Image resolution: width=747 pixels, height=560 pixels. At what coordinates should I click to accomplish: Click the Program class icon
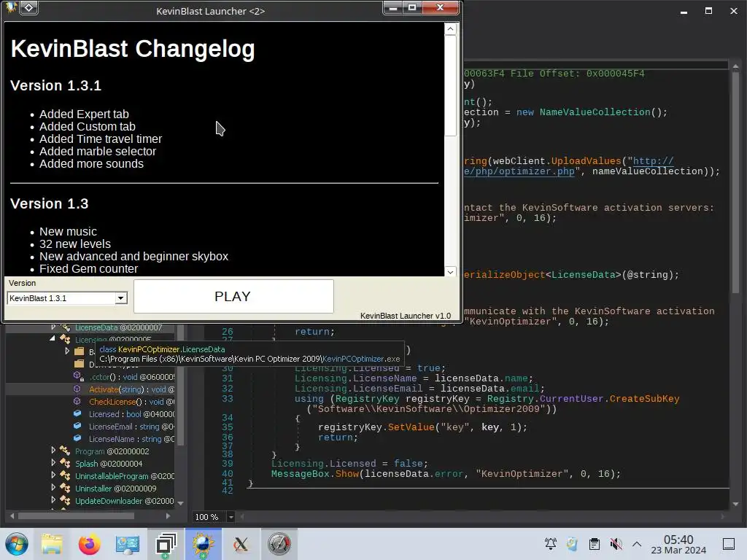[x=65, y=451]
